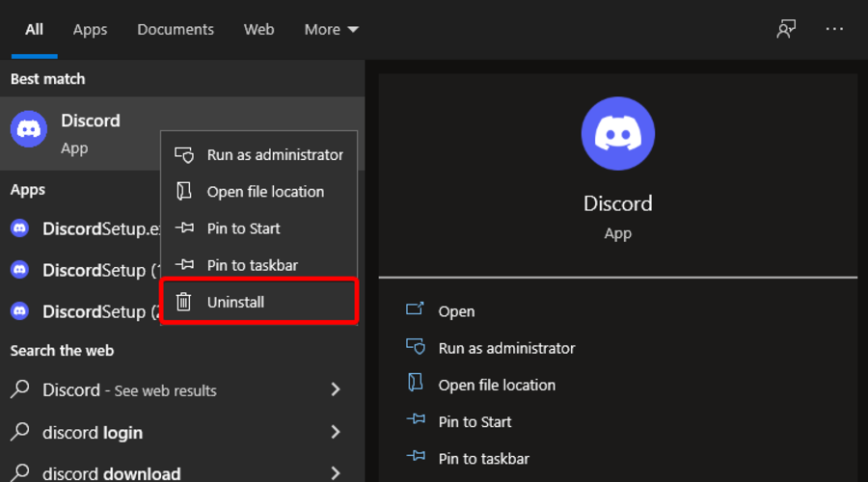Expand arrow for Discord web results
The image size is (868, 482).
point(335,389)
